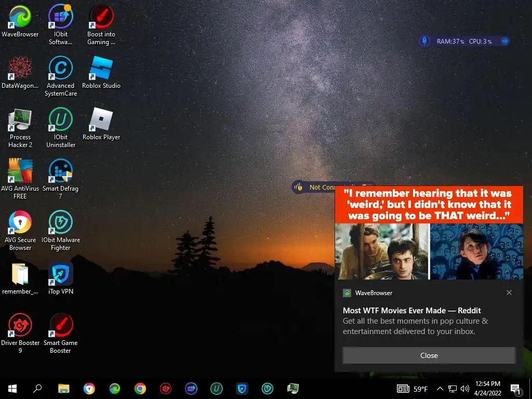The height and width of the screenshot is (399, 532).
Task: Launch Google Chrome from the taskbar
Action: pyautogui.click(x=140, y=389)
